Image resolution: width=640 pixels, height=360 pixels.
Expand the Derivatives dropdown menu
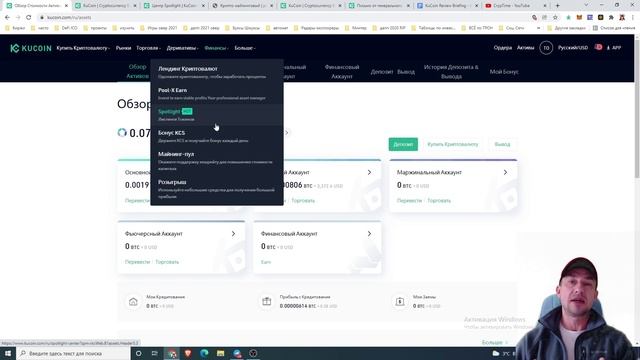click(x=182, y=48)
